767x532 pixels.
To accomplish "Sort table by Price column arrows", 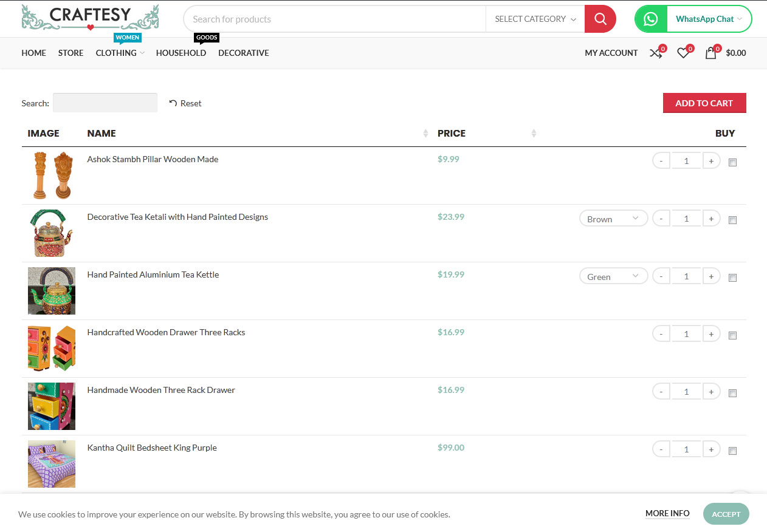I will 534,134.
